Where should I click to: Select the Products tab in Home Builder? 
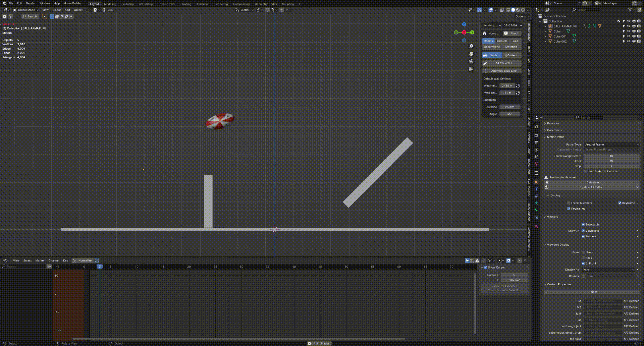pos(501,41)
